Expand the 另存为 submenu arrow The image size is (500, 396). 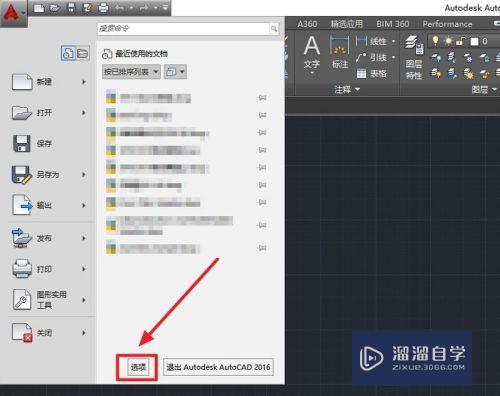tap(84, 174)
